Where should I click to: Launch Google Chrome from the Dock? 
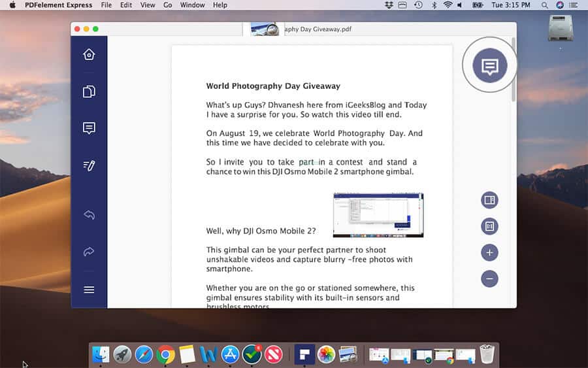coord(165,354)
